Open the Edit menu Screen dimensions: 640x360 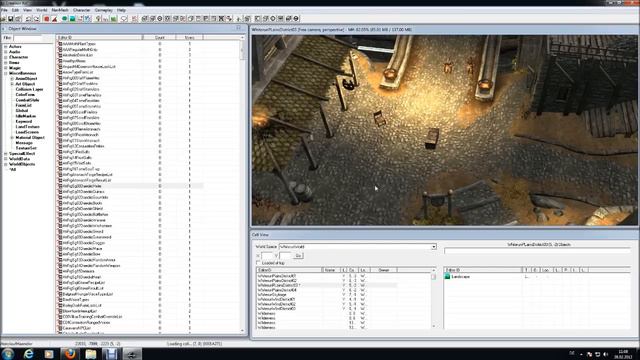[x=15, y=10]
